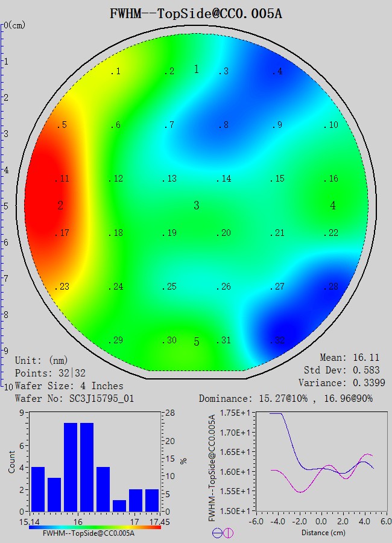The height and width of the screenshot is (543, 392).
Task: Select measurement point 32 in dark blue area
Action: (x=277, y=341)
